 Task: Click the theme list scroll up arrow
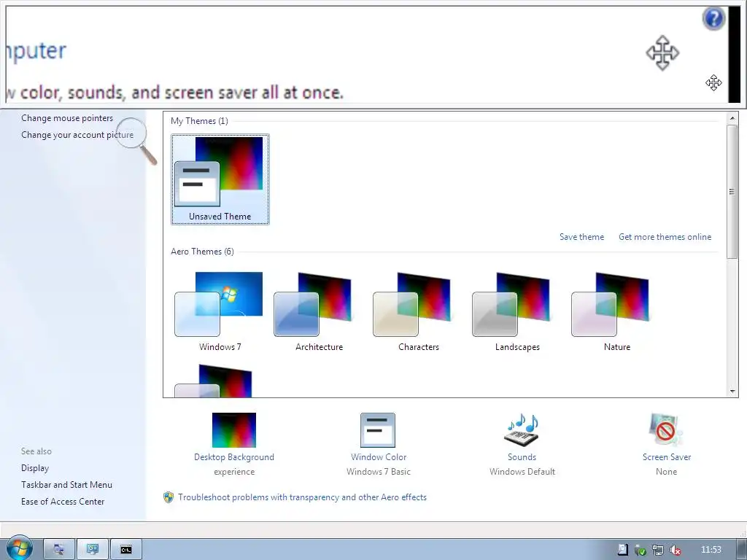[x=732, y=117]
